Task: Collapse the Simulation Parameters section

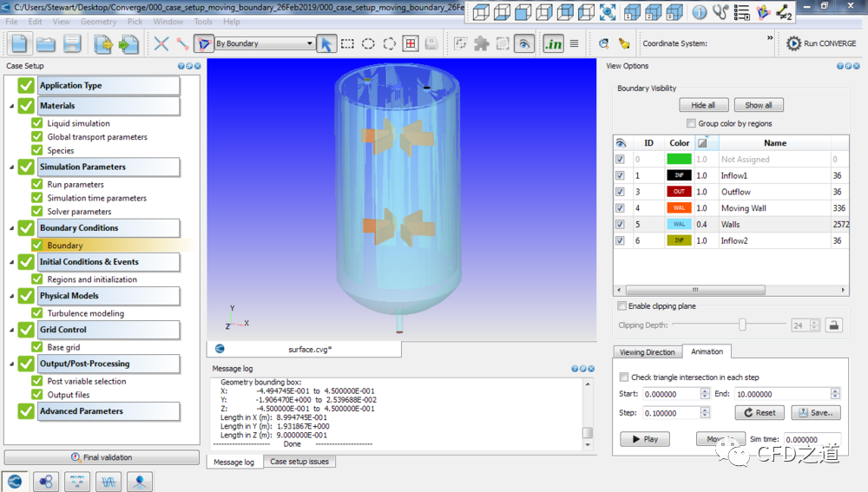Action: [11, 167]
